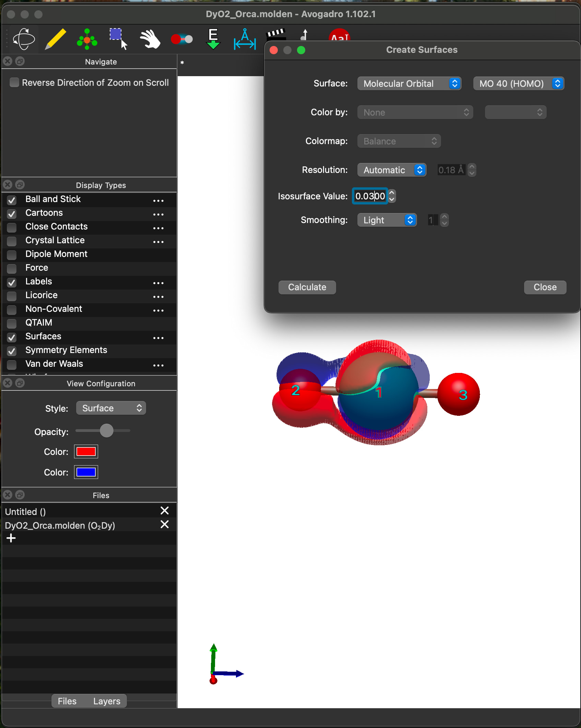Select the Navigate tool icon
581x728 pixels.
coord(24,39)
